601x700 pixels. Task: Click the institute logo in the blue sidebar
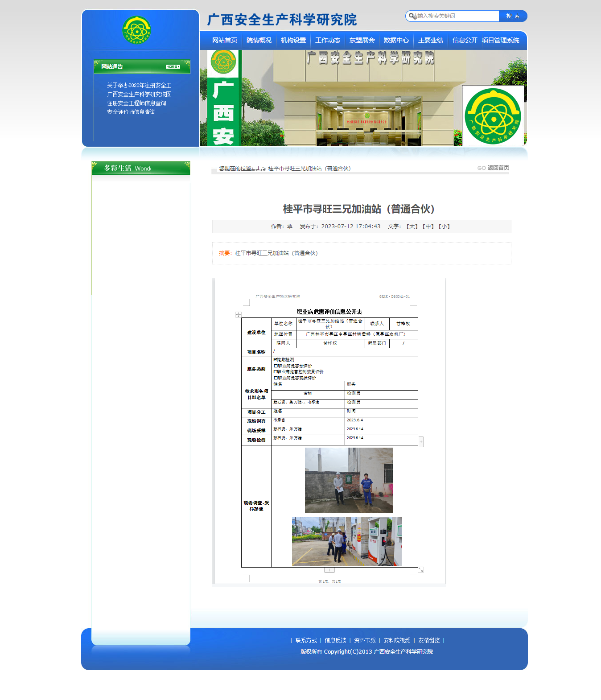(137, 30)
